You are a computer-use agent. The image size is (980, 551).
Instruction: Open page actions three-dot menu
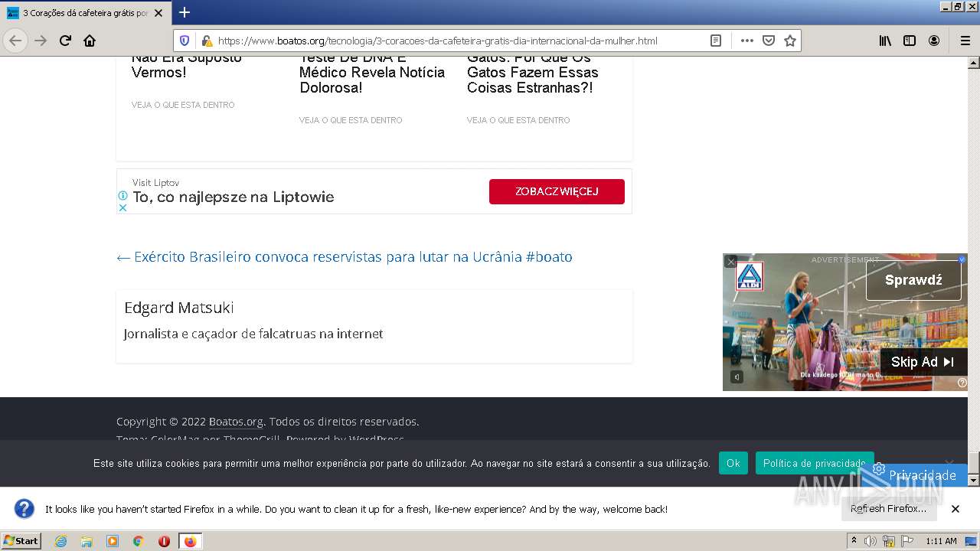[x=746, y=41]
